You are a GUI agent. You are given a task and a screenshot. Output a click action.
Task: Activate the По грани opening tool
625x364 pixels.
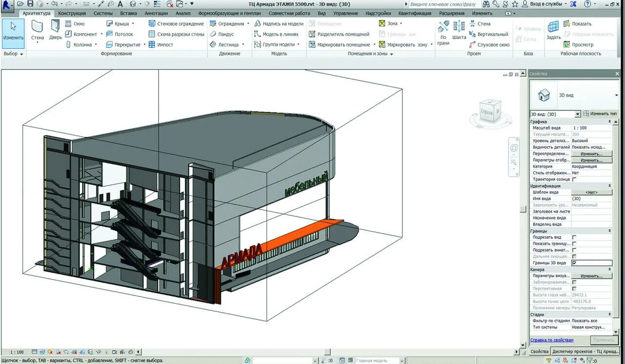coord(443,32)
